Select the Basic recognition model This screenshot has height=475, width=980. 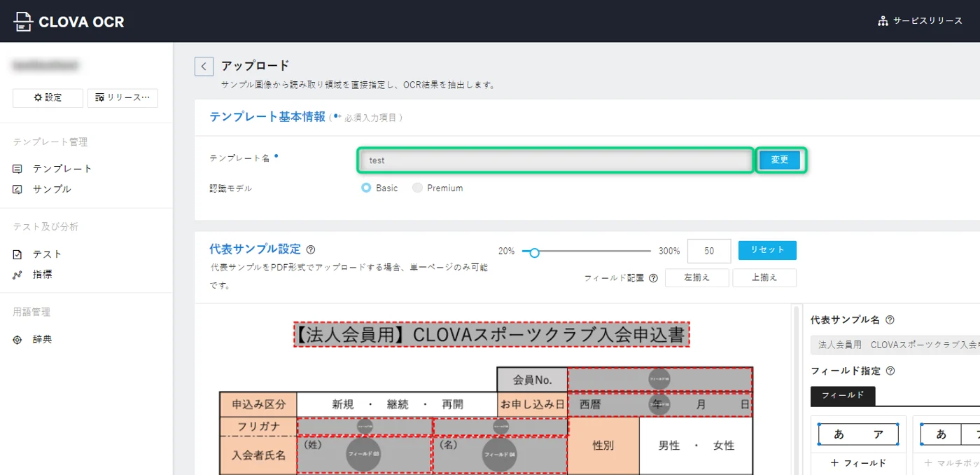coord(366,188)
